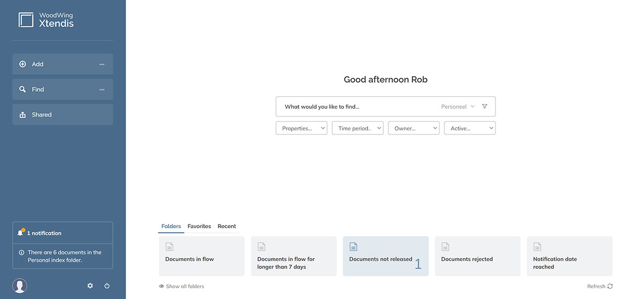Click the search filter funnel icon
Image resolution: width=644 pixels, height=299 pixels.
tap(485, 106)
